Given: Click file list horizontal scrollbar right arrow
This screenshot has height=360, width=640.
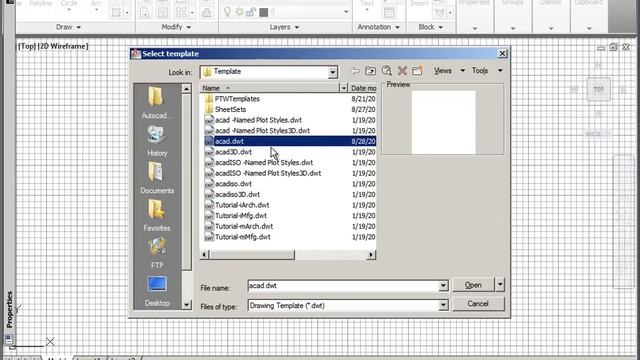Looking at the screenshot, I should [x=371, y=255].
